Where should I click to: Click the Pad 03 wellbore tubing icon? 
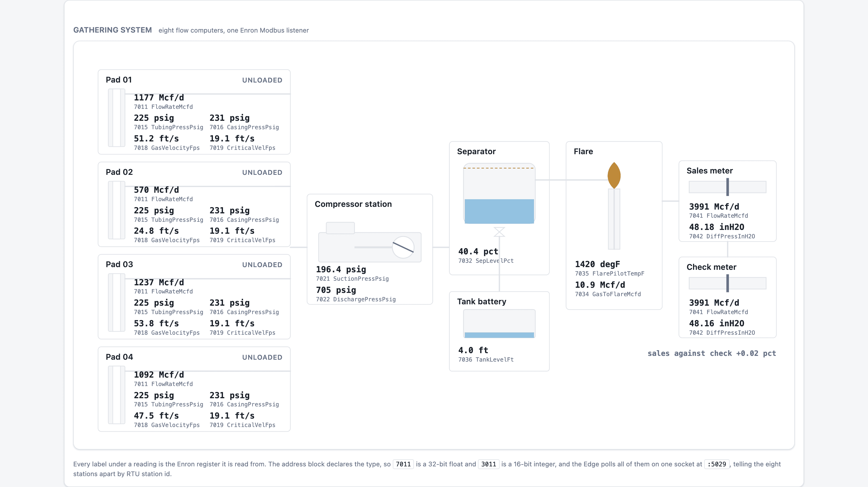[117, 302]
